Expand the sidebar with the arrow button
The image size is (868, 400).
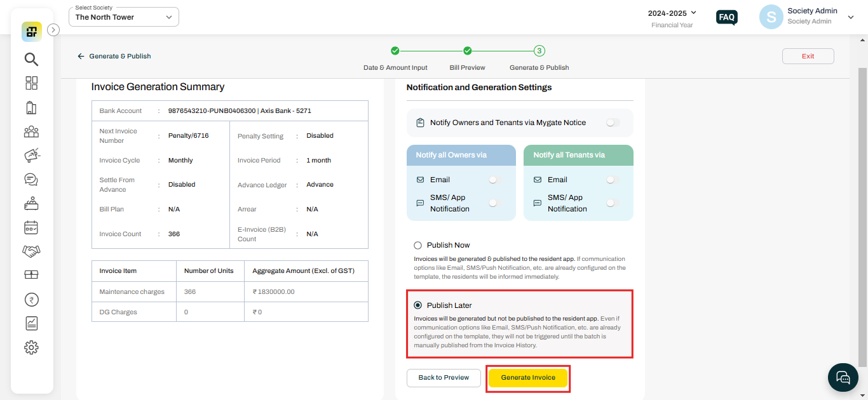coord(53,29)
